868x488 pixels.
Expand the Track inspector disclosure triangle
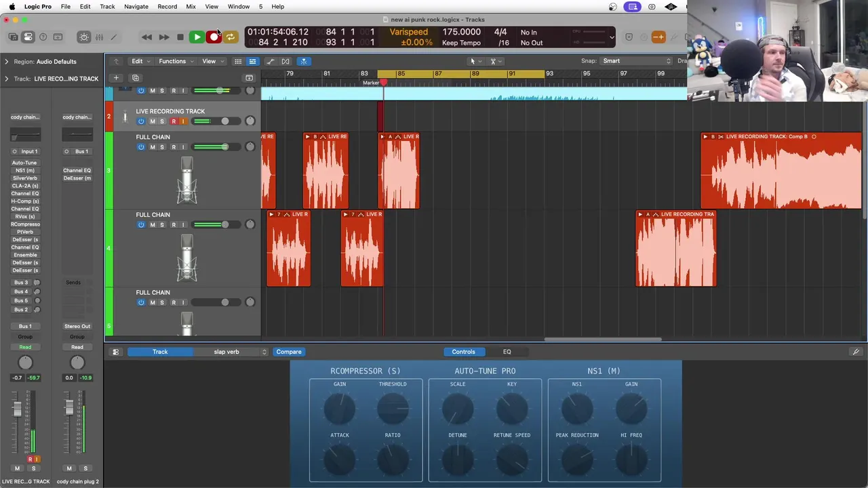(7, 79)
